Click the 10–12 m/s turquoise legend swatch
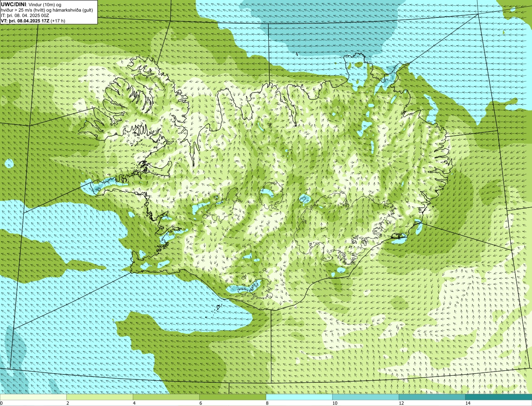This screenshot has height=406, width=532. 366,397
